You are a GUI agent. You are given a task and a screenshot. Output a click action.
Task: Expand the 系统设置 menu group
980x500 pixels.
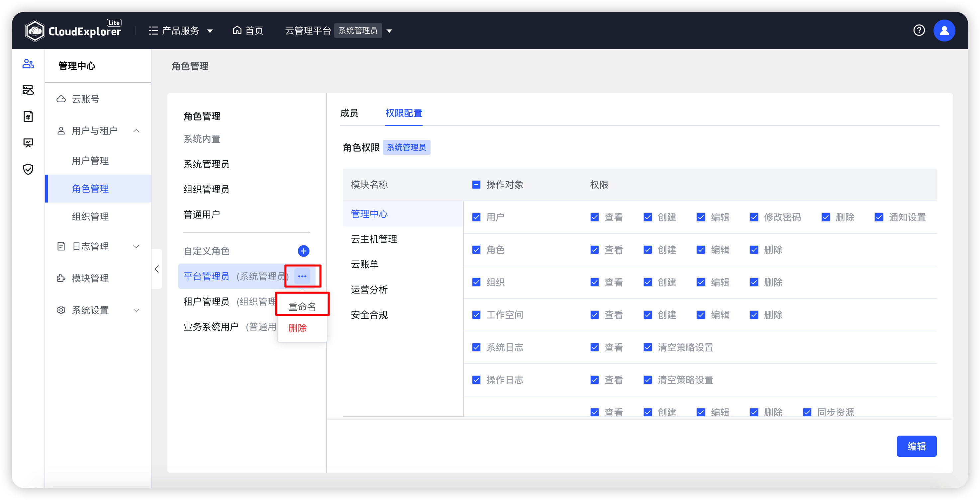(x=136, y=310)
